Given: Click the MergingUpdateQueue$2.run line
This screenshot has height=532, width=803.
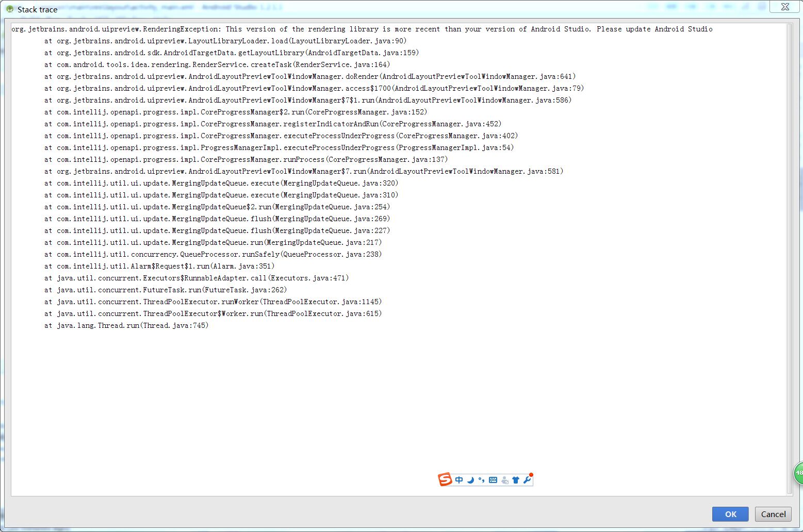Looking at the screenshot, I should (x=217, y=207).
